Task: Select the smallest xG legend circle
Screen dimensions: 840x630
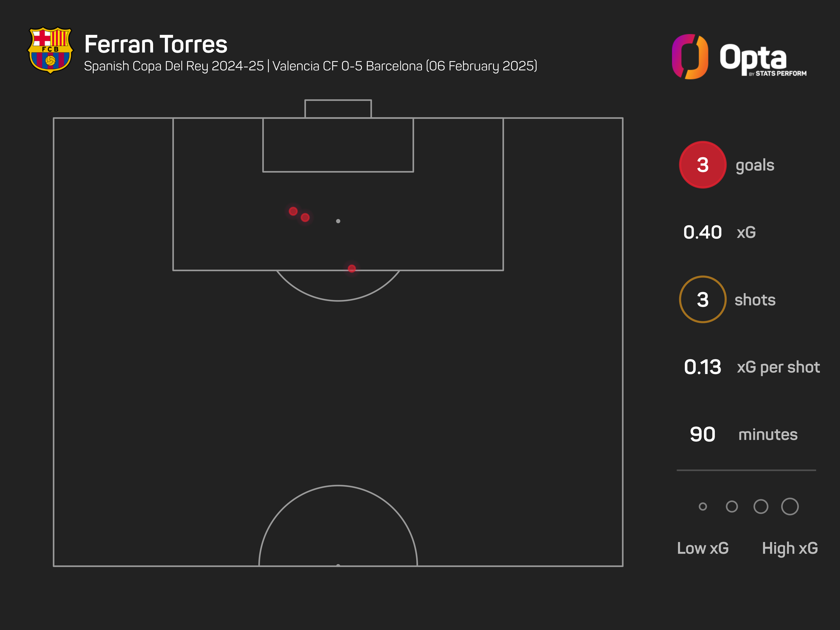Action: [702, 506]
